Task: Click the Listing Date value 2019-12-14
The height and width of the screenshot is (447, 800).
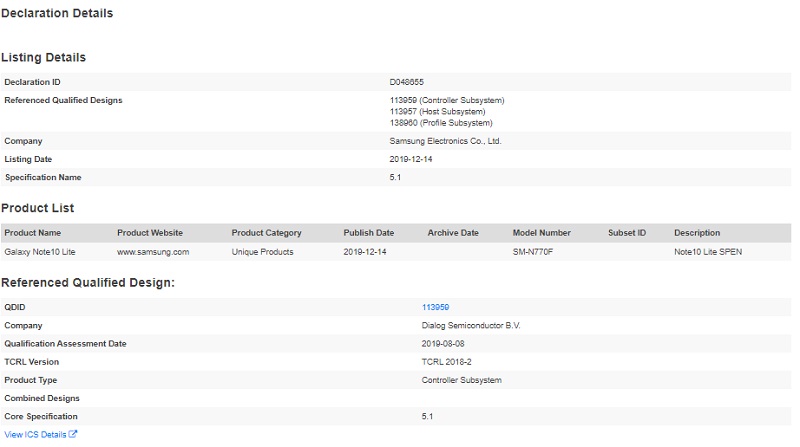Action: click(411, 159)
